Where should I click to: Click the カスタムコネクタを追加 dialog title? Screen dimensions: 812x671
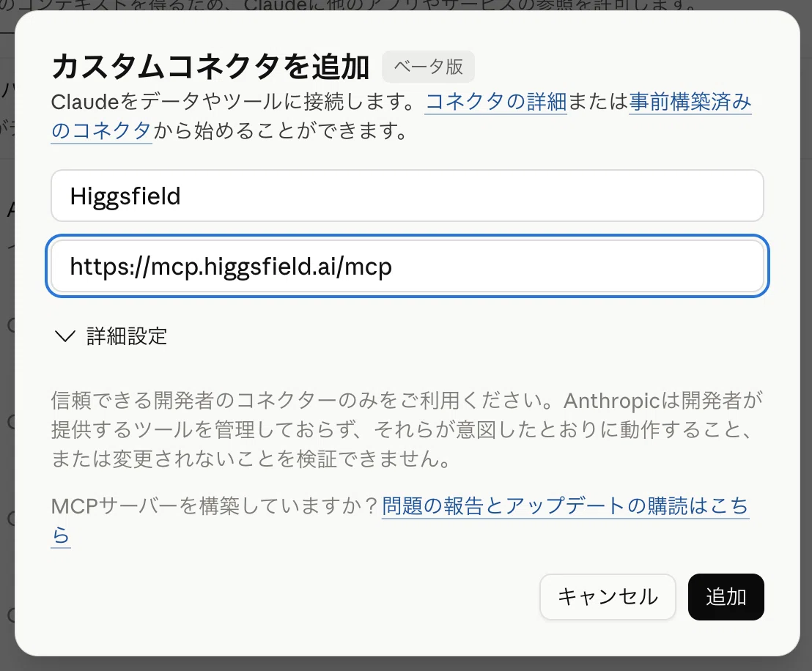click(210, 67)
